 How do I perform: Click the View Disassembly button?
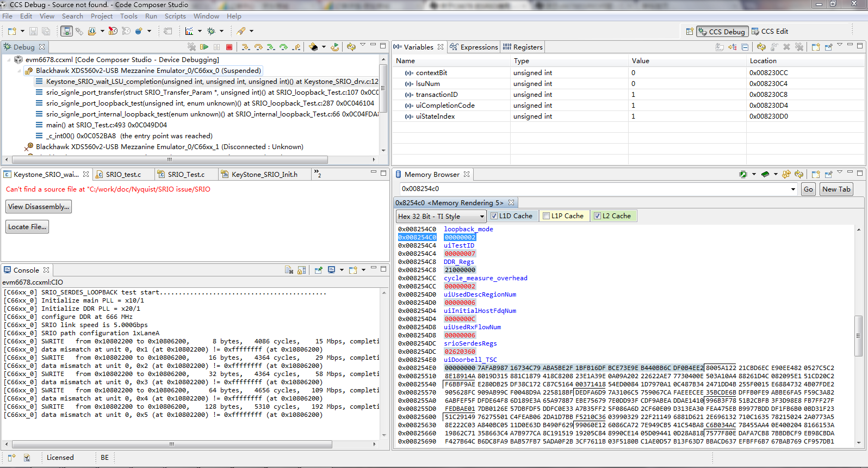click(x=39, y=207)
